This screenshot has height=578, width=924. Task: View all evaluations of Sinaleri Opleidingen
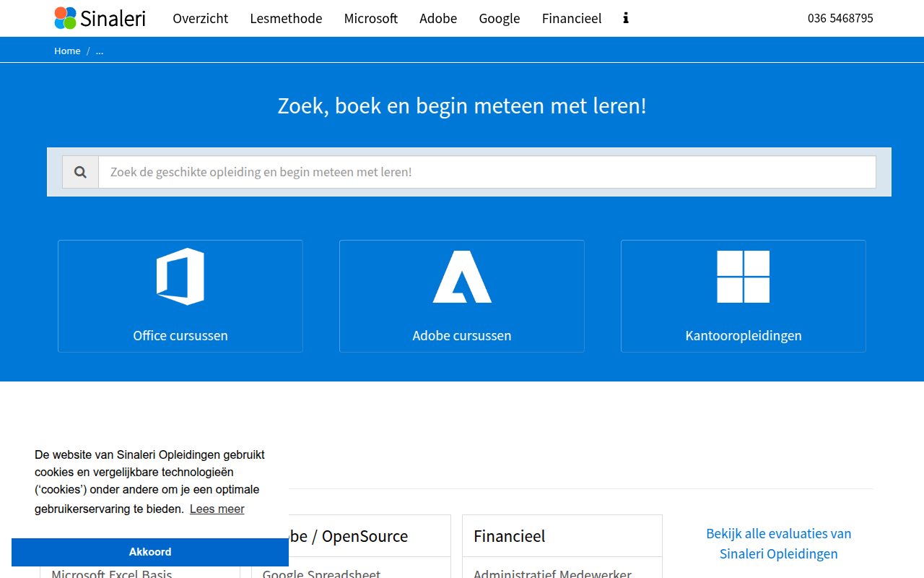(x=779, y=543)
